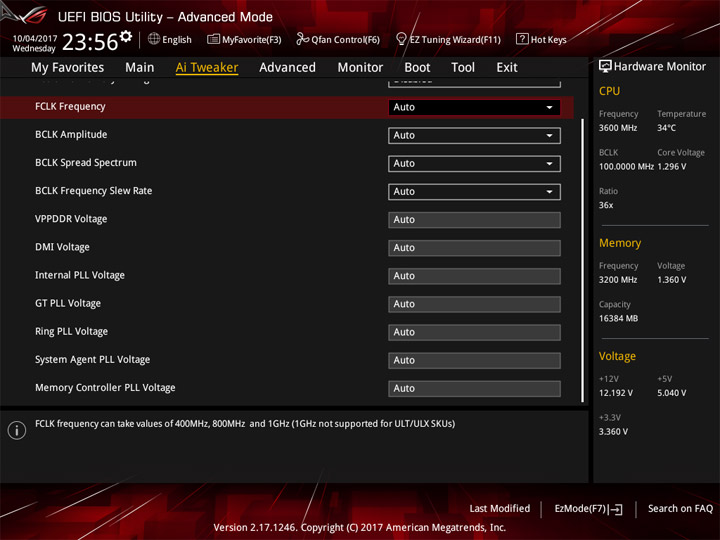Click the DMI Voltage input field
This screenshot has height=540, width=720.
coord(474,248)
